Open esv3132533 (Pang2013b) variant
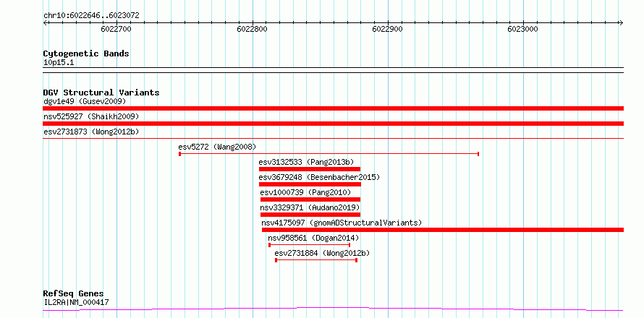The width and height of the screenshot is (644, 318). point(306,162)
